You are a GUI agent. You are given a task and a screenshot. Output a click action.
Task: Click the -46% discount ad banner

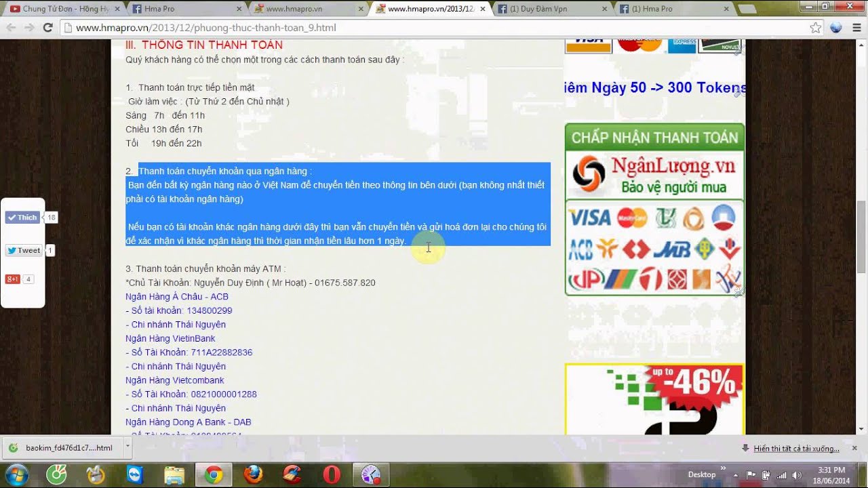click(x=654, y=399)
